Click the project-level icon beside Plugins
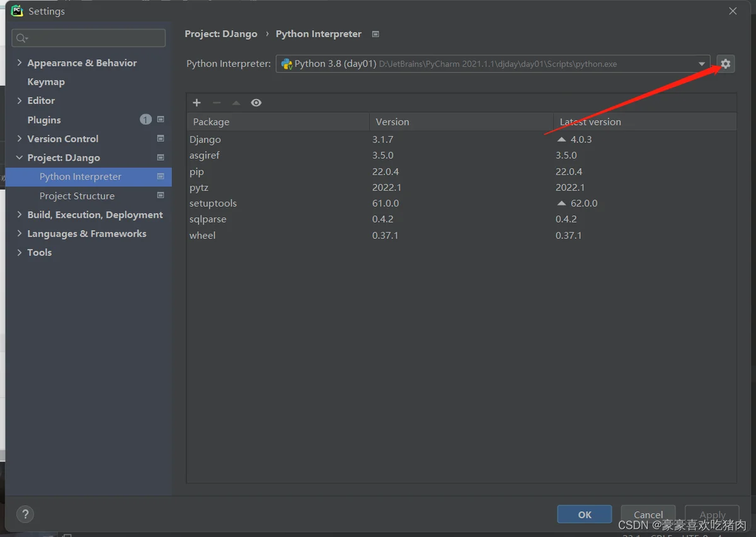Viewport: 756px width, 537px height. 161,119
